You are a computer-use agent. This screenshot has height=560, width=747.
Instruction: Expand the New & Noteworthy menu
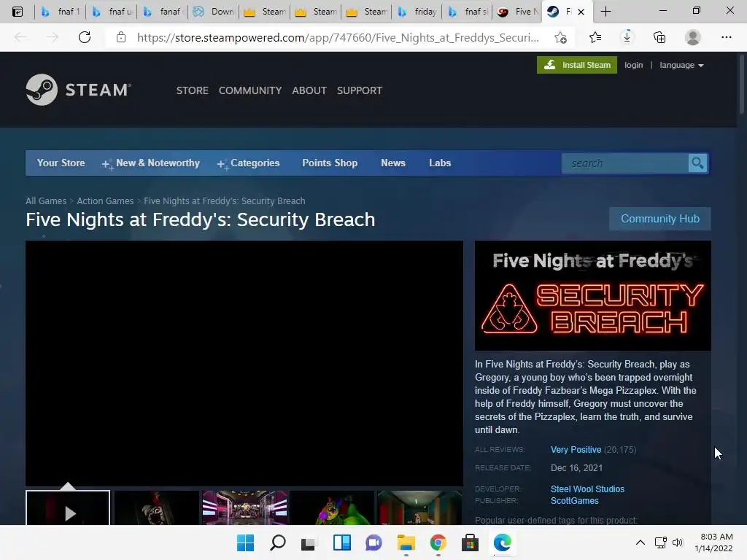tap(150, 163)
